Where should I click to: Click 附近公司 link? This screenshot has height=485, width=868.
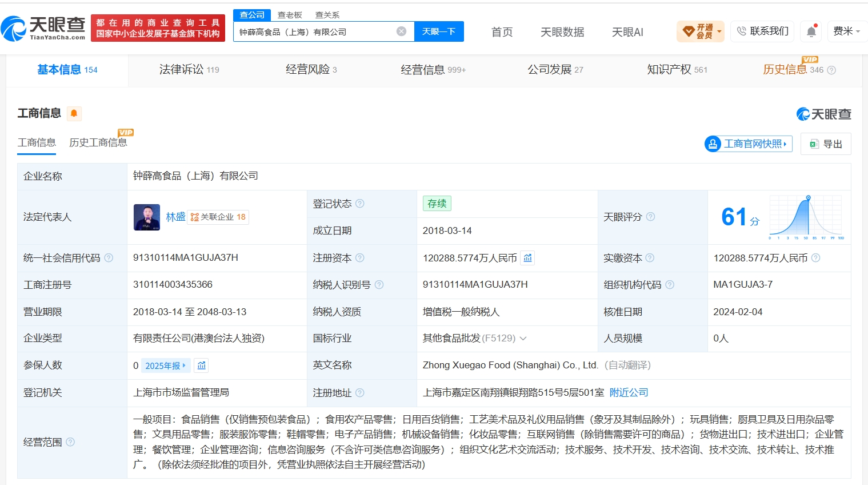tap(629, 393)
